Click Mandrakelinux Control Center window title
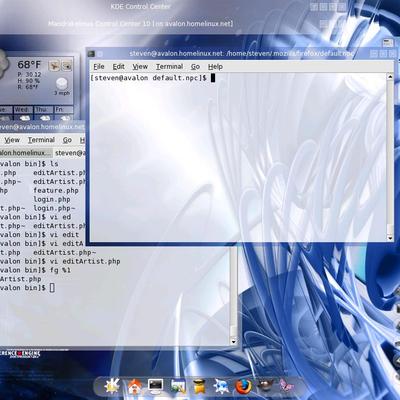The height and width of the screenshot is (400, 400). point(140,24)
